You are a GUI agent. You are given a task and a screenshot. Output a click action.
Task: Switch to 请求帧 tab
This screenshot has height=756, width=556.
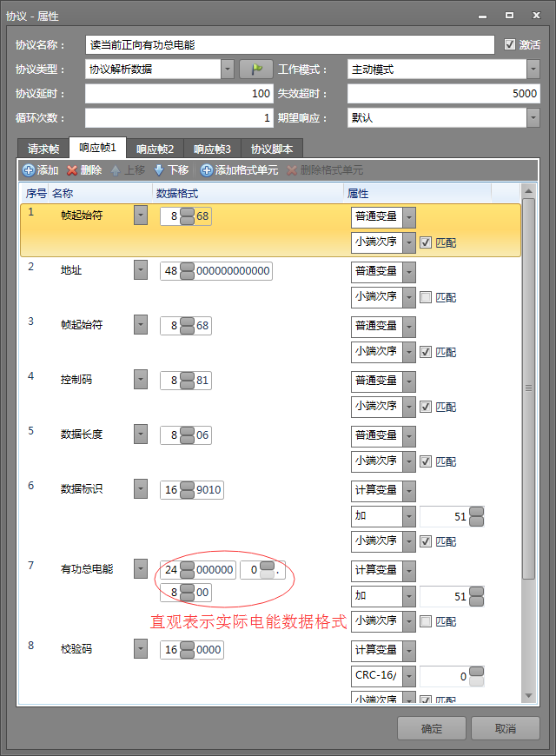[x=43, y=149]
